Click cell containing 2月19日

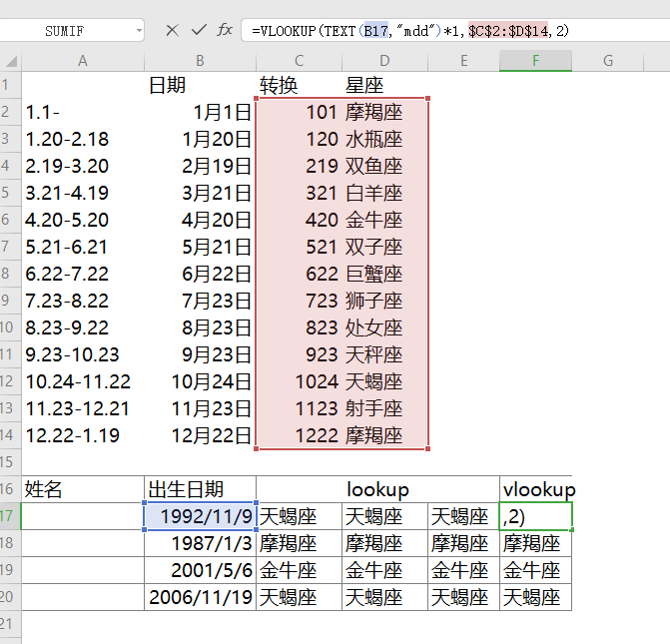pyautogui.click(x=200, y=166)
